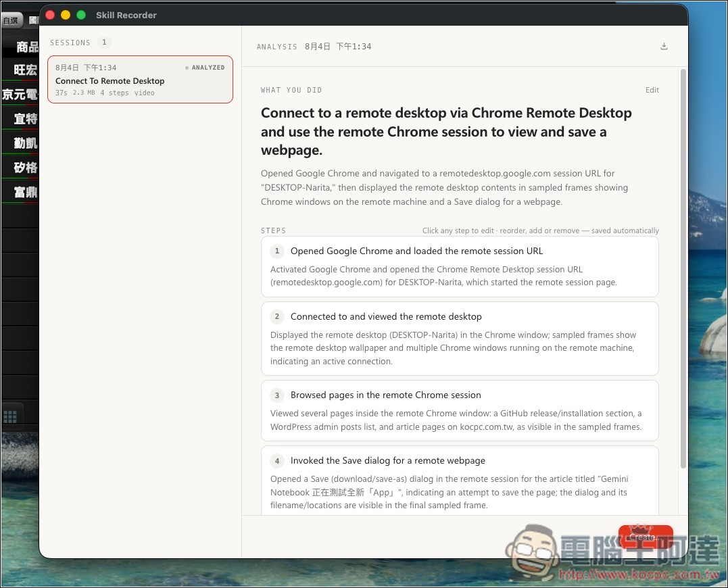728x588 pixels.
Task: Select the Connect To Remote Desktop session
Action: point(140,79)
